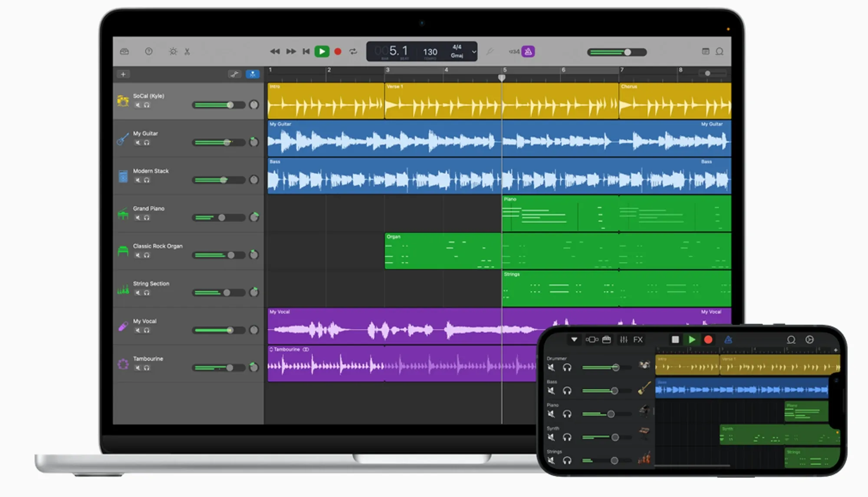Toggle the 1234 Count-in button
The image size is (868, 497).
(514, 52)
